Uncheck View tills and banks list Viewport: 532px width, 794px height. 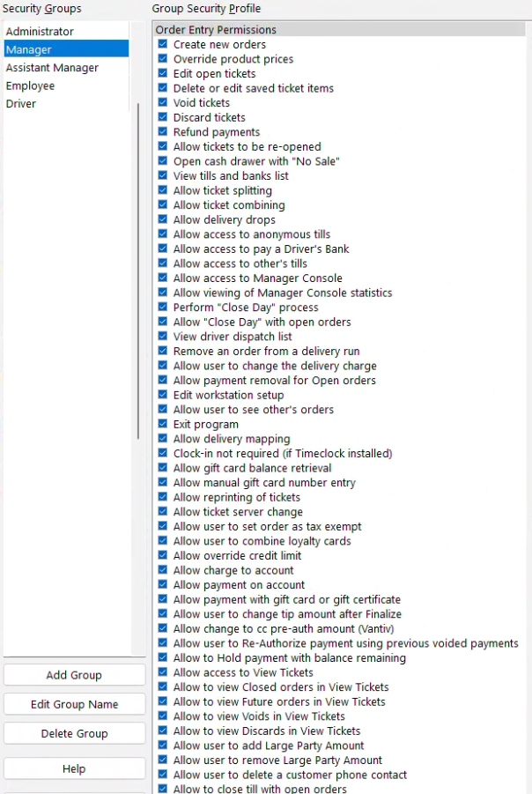tap(162, 175)
